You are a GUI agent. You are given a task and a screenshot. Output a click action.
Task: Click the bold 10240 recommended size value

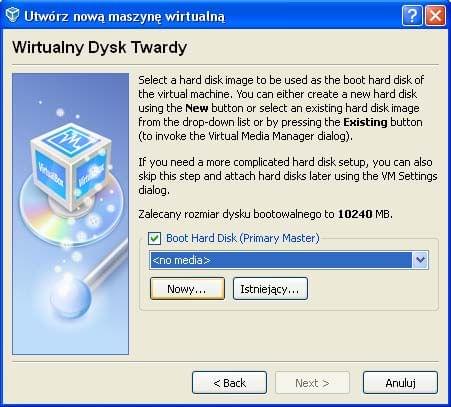355,214
